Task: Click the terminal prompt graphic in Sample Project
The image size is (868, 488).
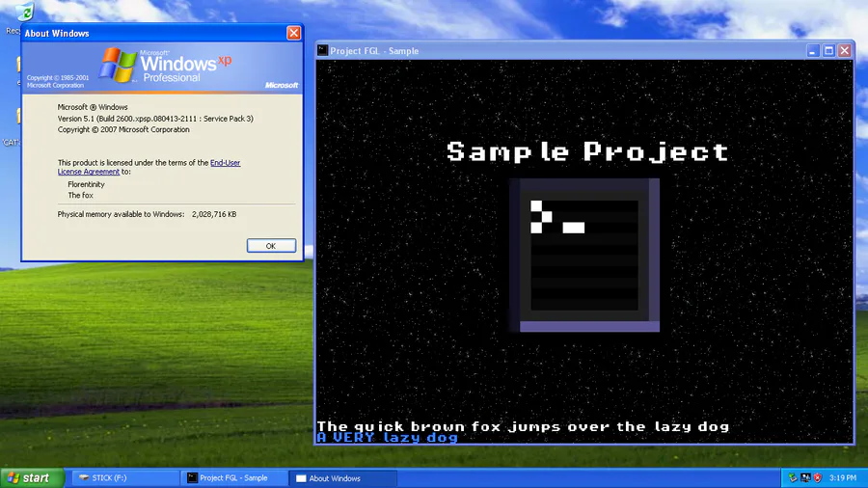Action: pyautogui.click(x=584, y=256)
